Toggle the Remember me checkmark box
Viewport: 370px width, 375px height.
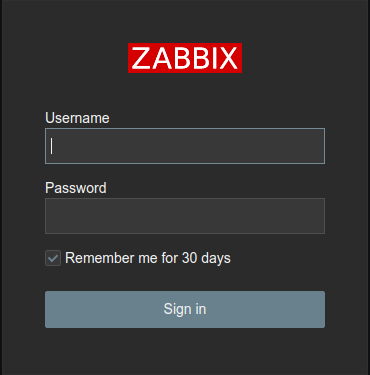tap(53, 258)
